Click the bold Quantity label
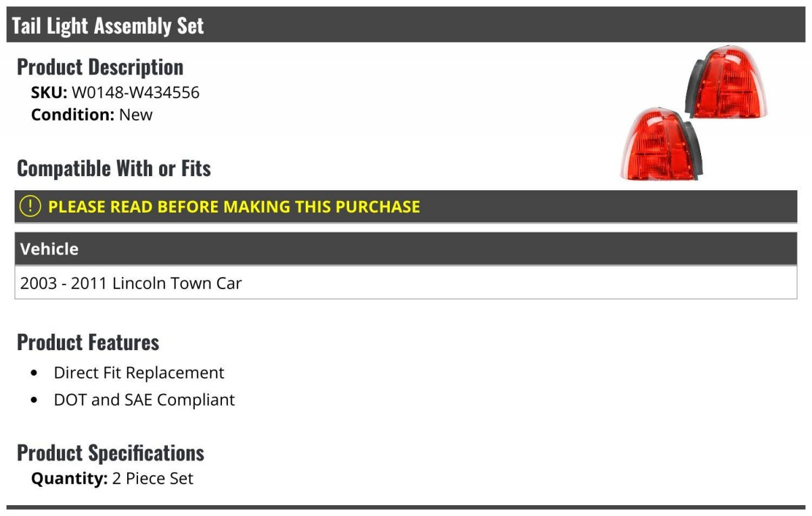The height and width of the screenshot is (516, 812). point(70,479)
